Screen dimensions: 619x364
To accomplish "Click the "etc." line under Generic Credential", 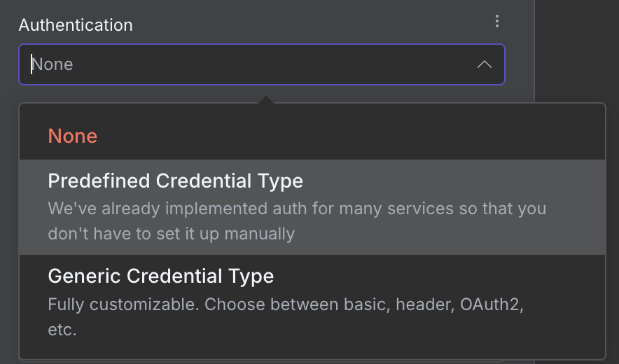I will point(62,330).
